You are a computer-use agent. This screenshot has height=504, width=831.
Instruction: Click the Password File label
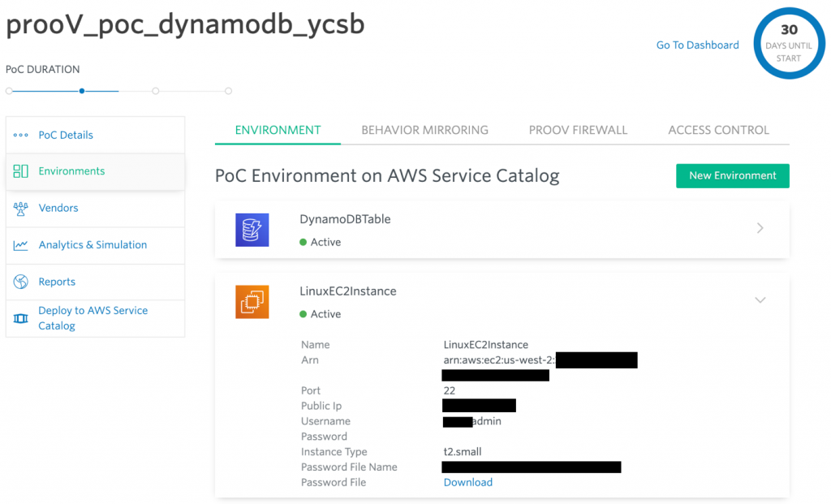[x=334, y=483]
